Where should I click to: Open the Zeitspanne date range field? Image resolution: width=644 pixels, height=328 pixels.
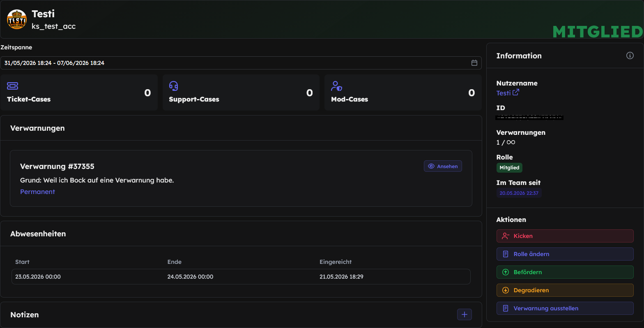[x=241, y=63]
